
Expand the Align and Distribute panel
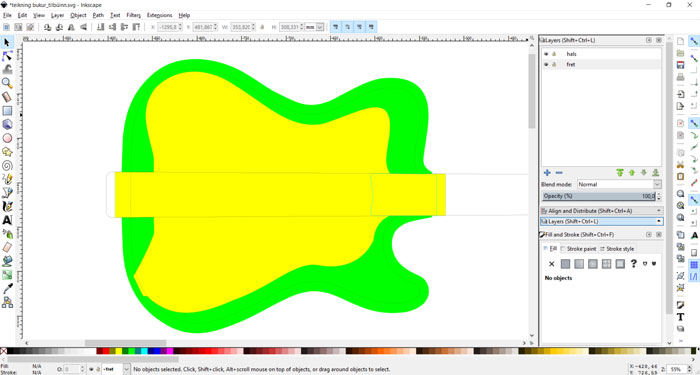click(601, 211)
